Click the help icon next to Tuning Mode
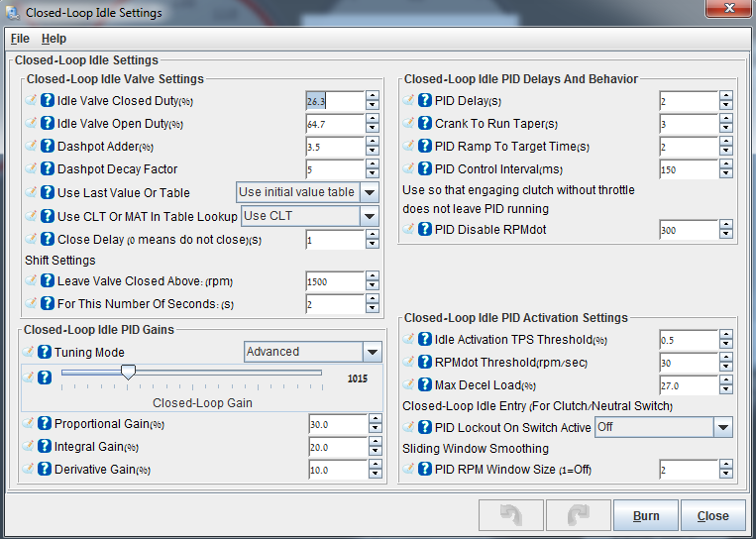 [45, 352]
